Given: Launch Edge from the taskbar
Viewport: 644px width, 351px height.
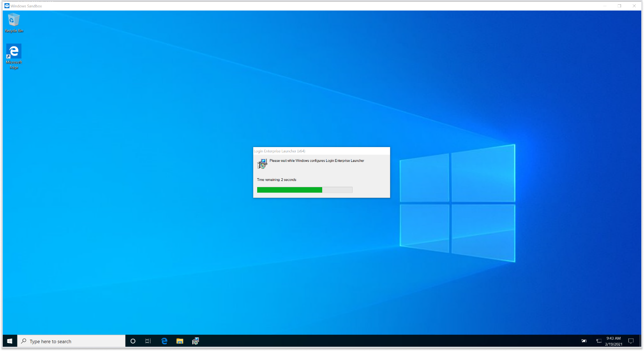Looking at the screenshot, I should [164, 341].
